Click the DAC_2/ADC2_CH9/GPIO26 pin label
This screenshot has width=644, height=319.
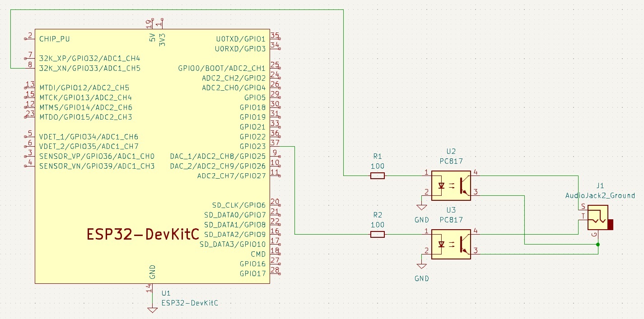click(218, 166)
